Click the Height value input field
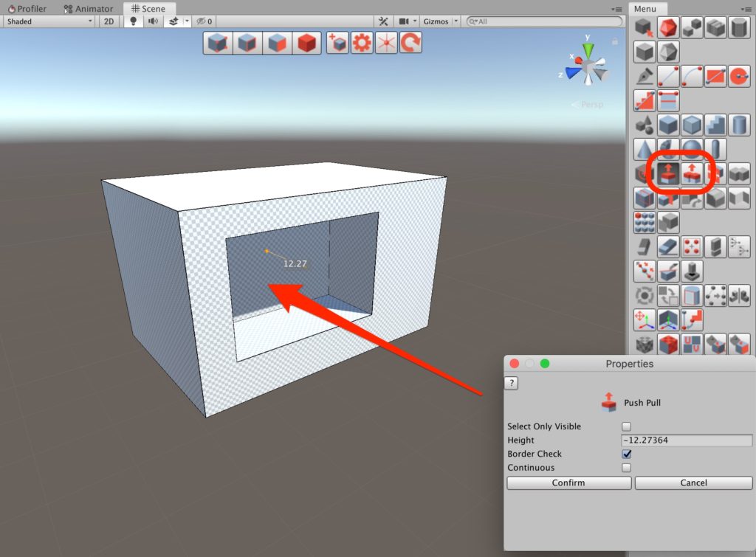Screen dimensions: 756x557 click(x=687, y=440)
